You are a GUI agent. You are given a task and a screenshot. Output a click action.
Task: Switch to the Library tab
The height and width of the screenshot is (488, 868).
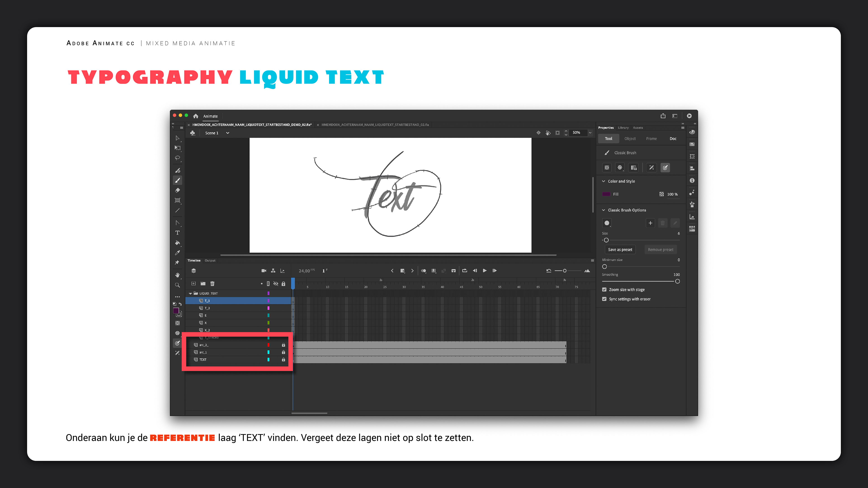coord(623,128)
